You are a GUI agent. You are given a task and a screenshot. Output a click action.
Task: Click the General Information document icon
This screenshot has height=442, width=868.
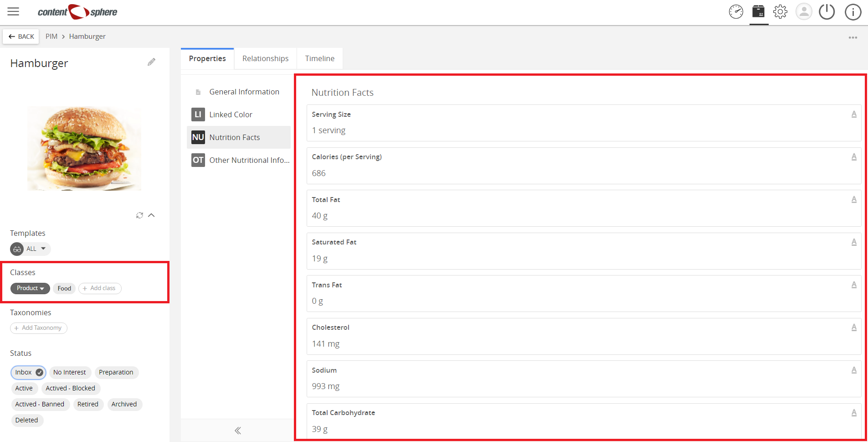pyautogui.click(x=198, y=92)
